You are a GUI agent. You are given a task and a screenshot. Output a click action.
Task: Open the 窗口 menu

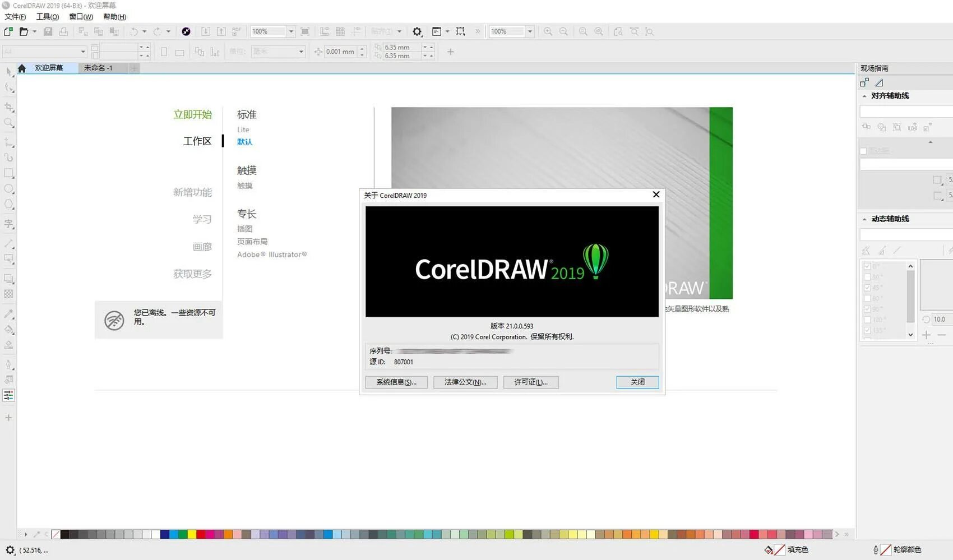[x=81, y=17]
